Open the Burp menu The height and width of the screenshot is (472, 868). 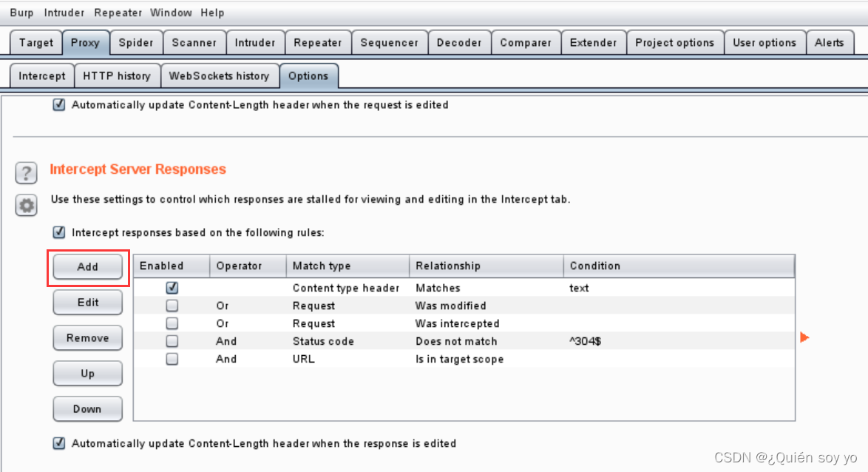tap(21, 12)
